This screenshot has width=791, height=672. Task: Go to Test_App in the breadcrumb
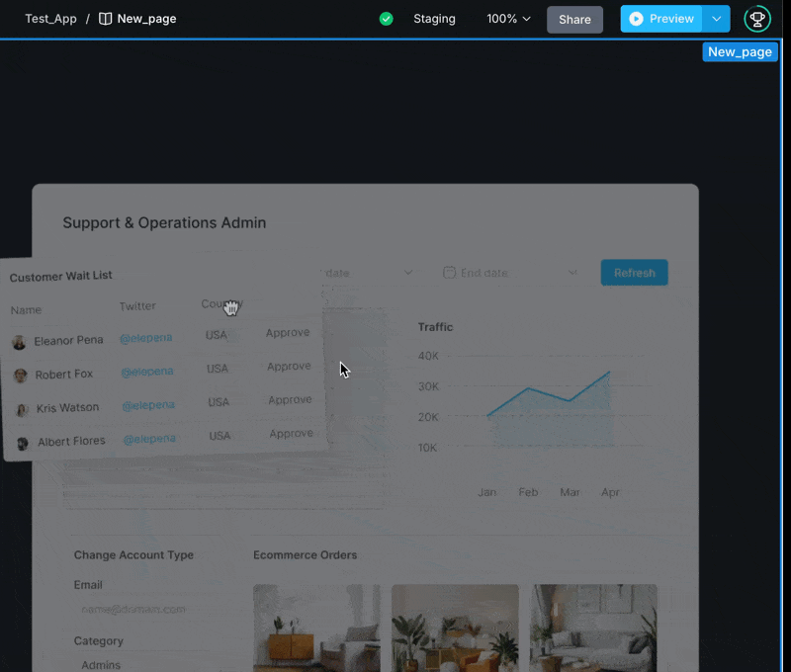(50, 19)
